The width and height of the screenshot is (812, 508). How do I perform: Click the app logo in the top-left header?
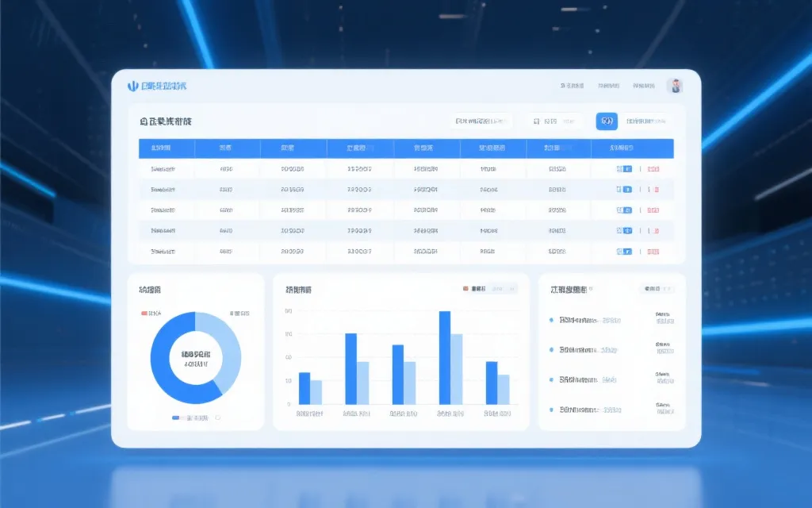click(132, 86)
